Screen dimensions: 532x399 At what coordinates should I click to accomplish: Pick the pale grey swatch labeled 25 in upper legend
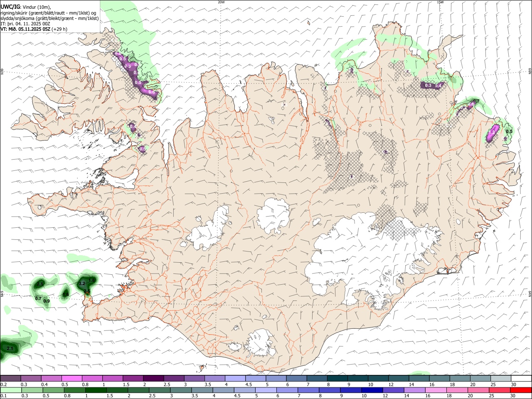pos(501,379)
